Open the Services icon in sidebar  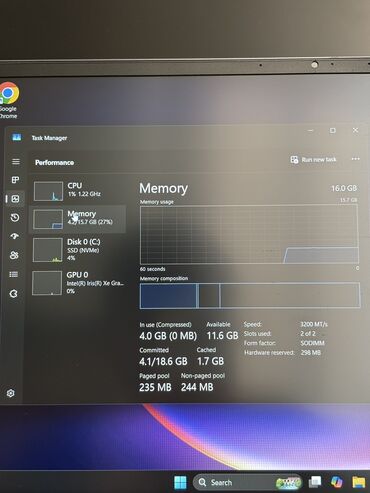pyautogui.click(x=13, y=294)
